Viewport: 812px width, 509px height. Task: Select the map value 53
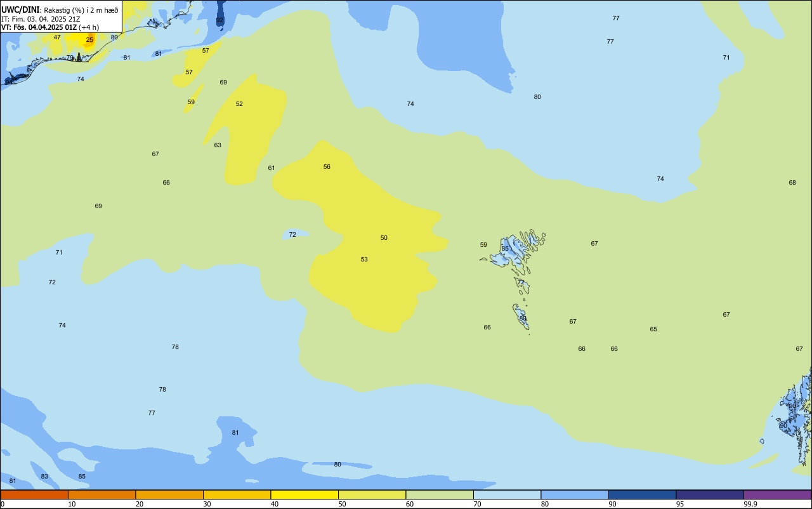[x=364, y=260]
